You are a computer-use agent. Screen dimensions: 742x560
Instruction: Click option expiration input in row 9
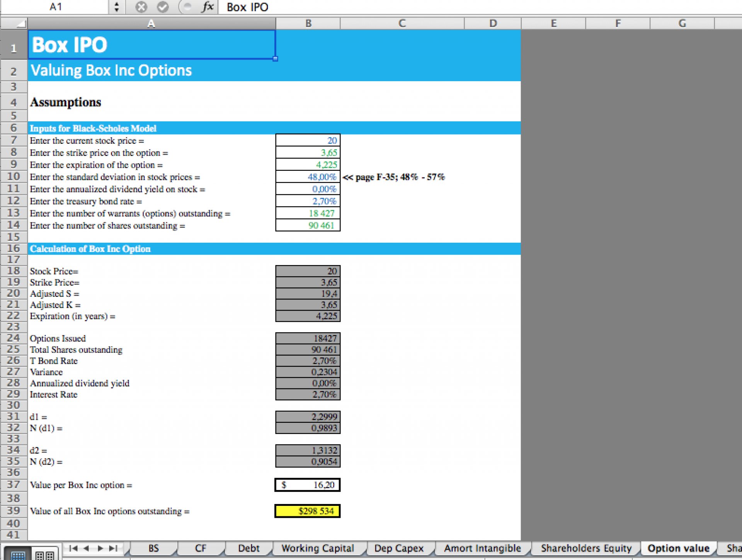coord(308,165)
